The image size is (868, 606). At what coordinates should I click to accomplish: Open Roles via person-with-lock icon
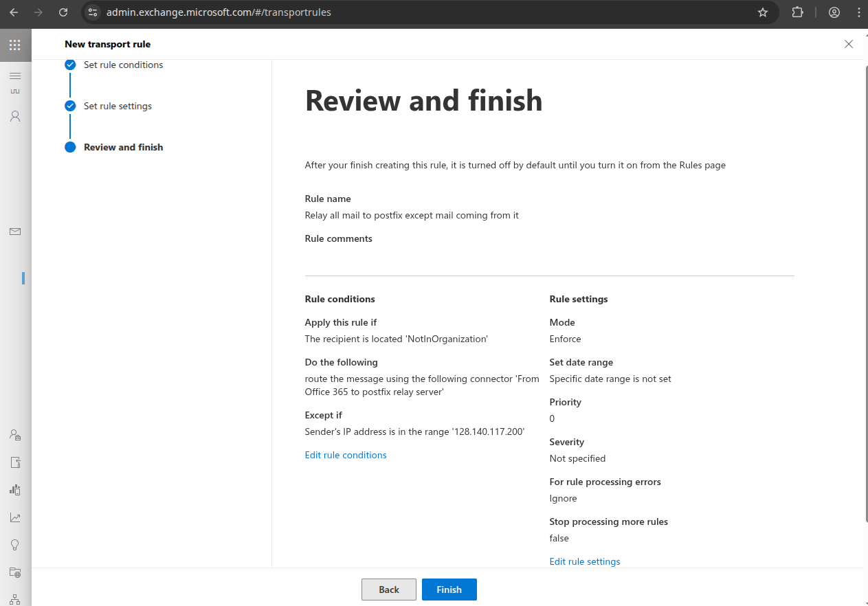pyautogui.click(x=15, y=435)
